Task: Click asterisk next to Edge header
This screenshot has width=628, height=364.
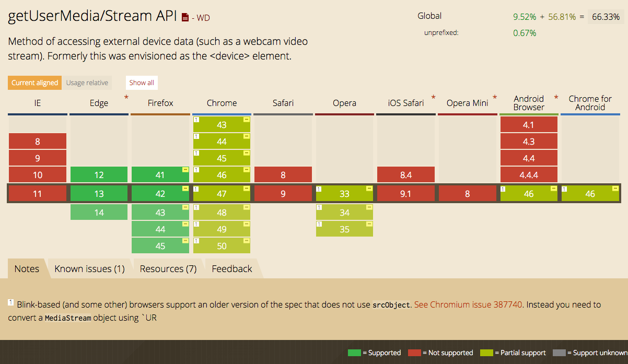Action: click(x=126, y=98)
